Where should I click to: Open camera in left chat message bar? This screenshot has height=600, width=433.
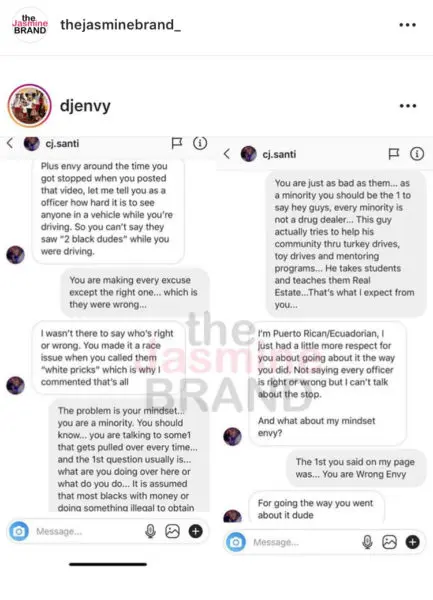coord(19,531)
